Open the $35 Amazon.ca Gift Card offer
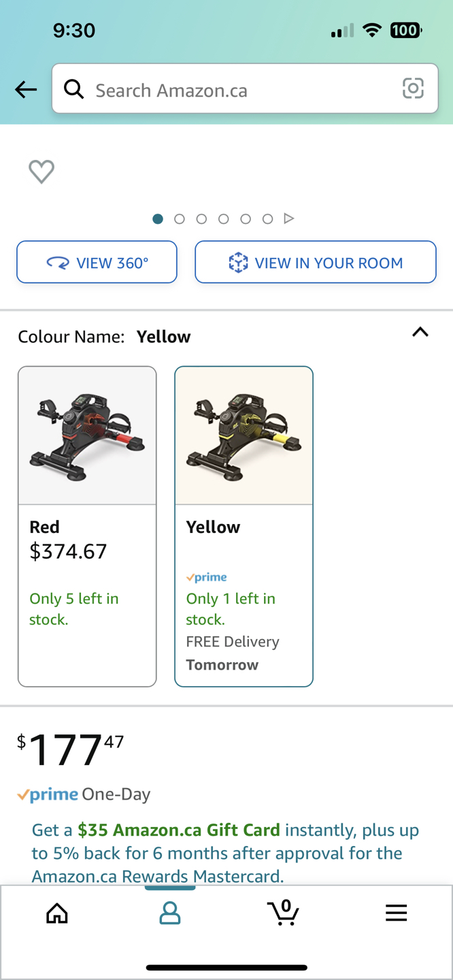Viewport: 453px width, 980px height. click(x=179, y=830)
